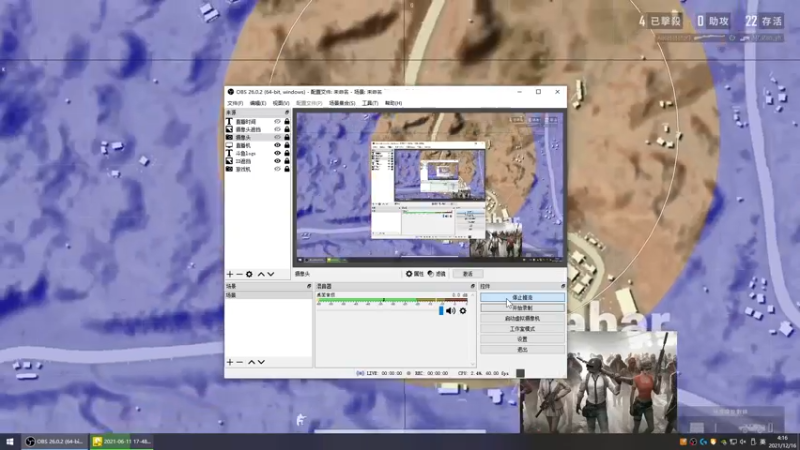Screen dimensions: 800x450
Task: Open 设置 settings from Controls panel
Action: tap(522, 339)
